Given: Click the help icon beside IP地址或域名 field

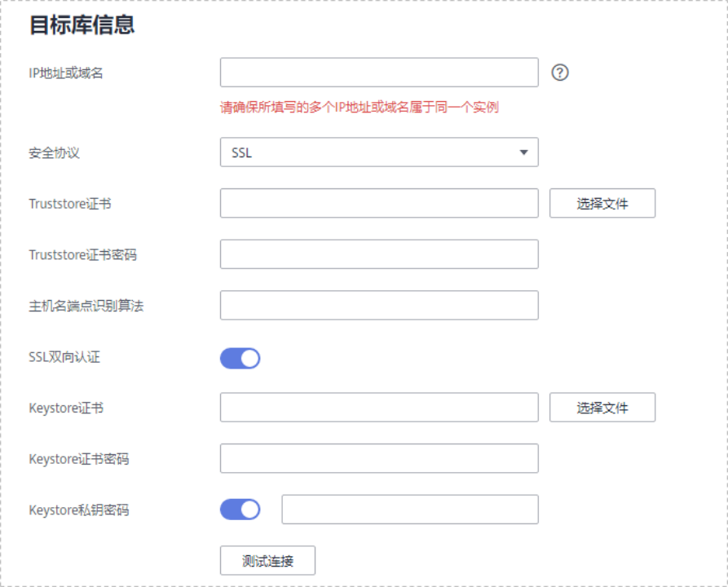Looking at the screenshot, I should coord(560,73).
